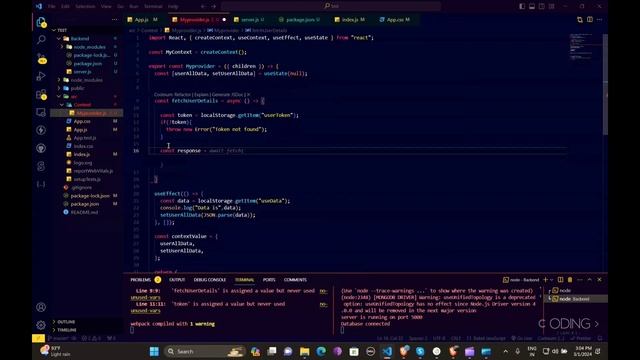640x360 pixels.
Task: Open server.js in explorer tree
Action: 82,72
